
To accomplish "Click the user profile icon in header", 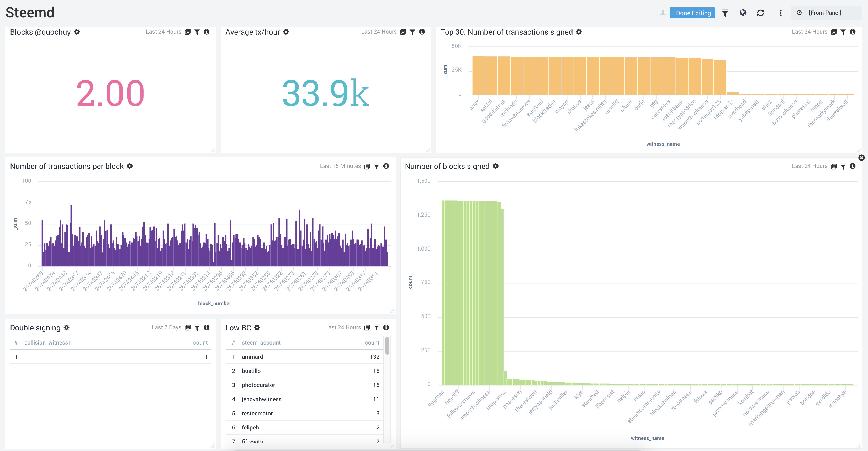I will [x=663, y=13].
